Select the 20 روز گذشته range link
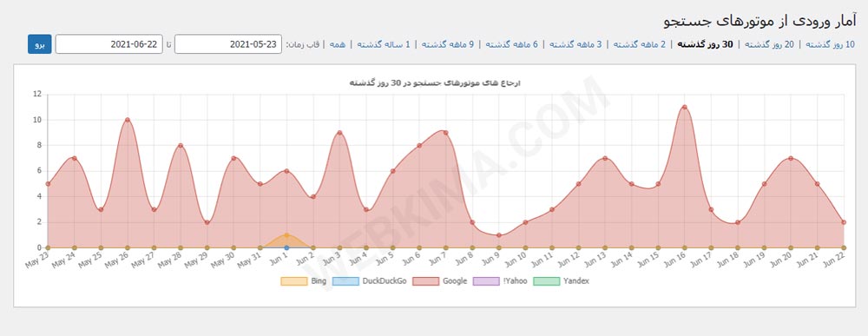Image resolution: width=868 pixels, height=336 pixels. click(x=769, y=44)
